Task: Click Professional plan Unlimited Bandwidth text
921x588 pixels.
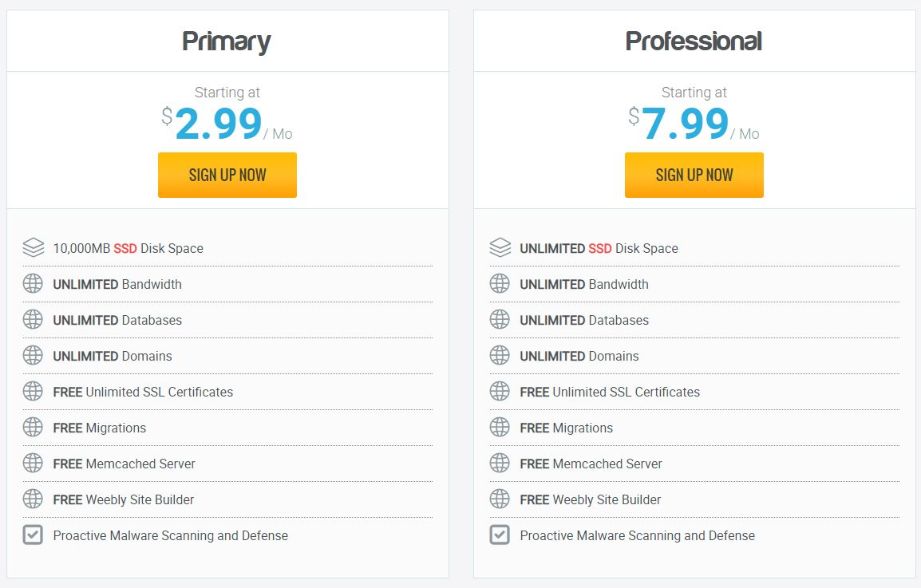Action: (x=583, y=284)
